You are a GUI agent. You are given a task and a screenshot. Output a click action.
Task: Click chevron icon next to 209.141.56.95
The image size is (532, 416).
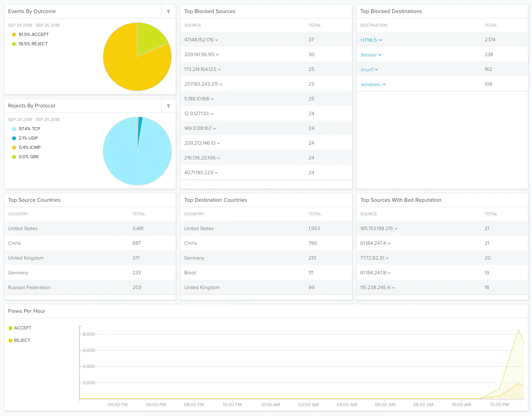point(217,55)
